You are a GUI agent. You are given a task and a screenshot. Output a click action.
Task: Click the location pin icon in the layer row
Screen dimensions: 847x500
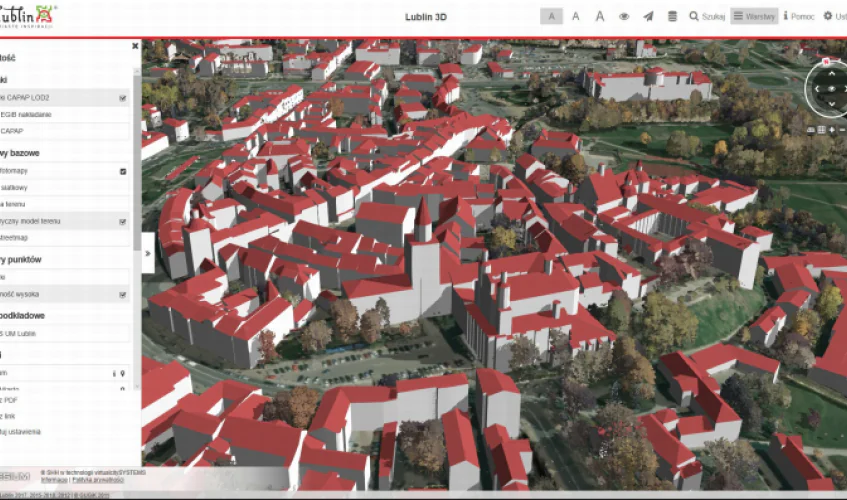(x=123, y=374)
